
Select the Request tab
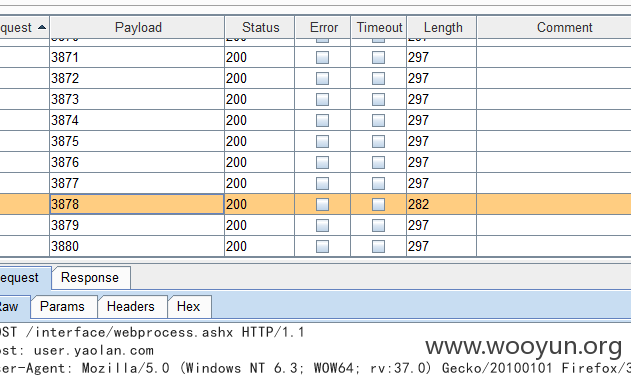pyautogui.click(x=25, y=278)
